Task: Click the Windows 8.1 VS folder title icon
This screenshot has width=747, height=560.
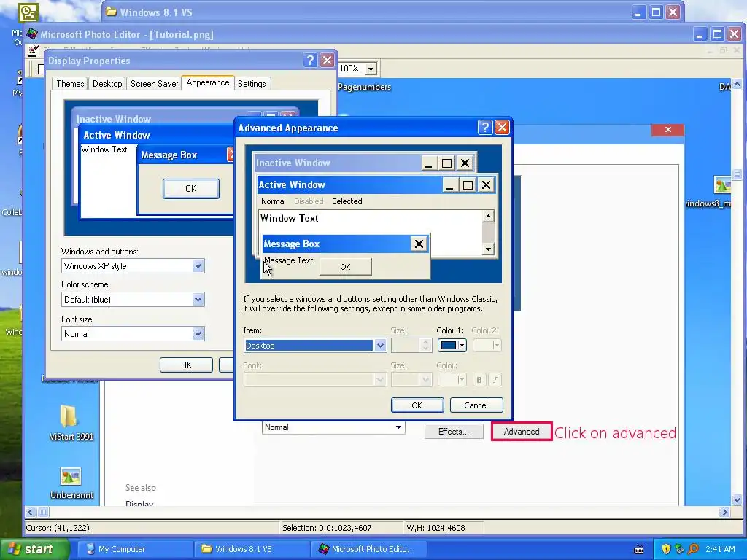Action: point(112,12)
